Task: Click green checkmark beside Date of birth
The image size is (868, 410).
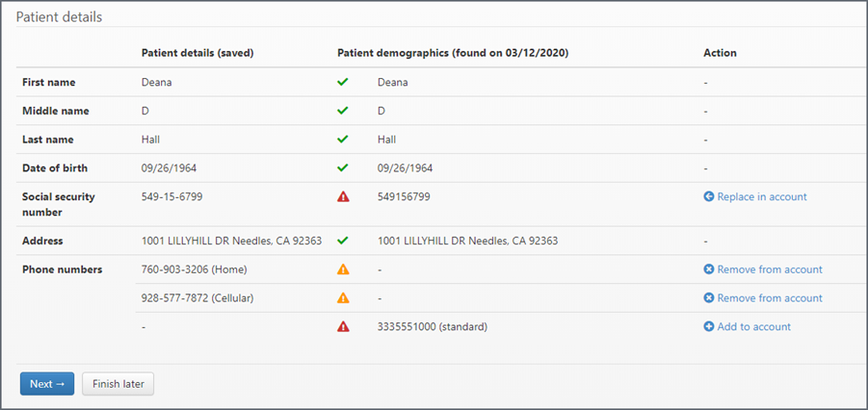Action: (342, 167)
